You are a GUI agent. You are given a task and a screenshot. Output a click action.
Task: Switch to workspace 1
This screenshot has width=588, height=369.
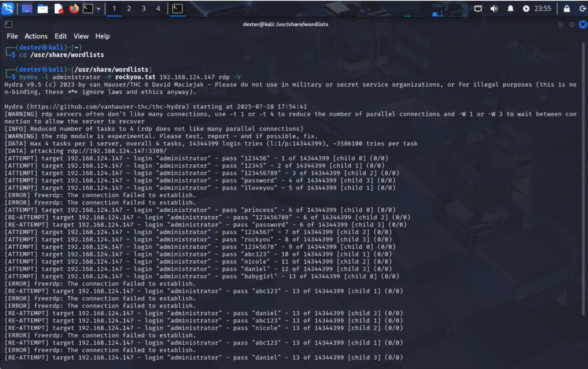click(x=114, y=9)
